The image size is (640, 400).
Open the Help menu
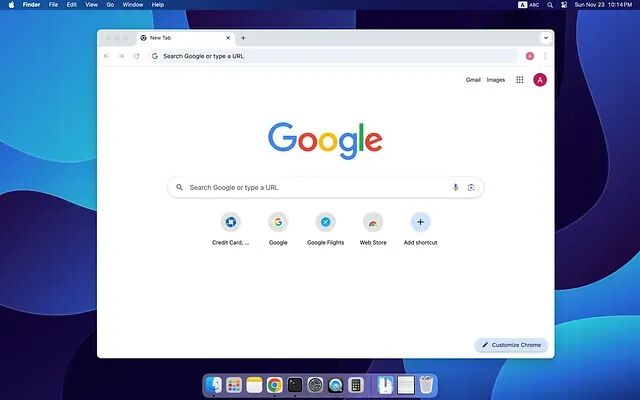click(158, 5)
